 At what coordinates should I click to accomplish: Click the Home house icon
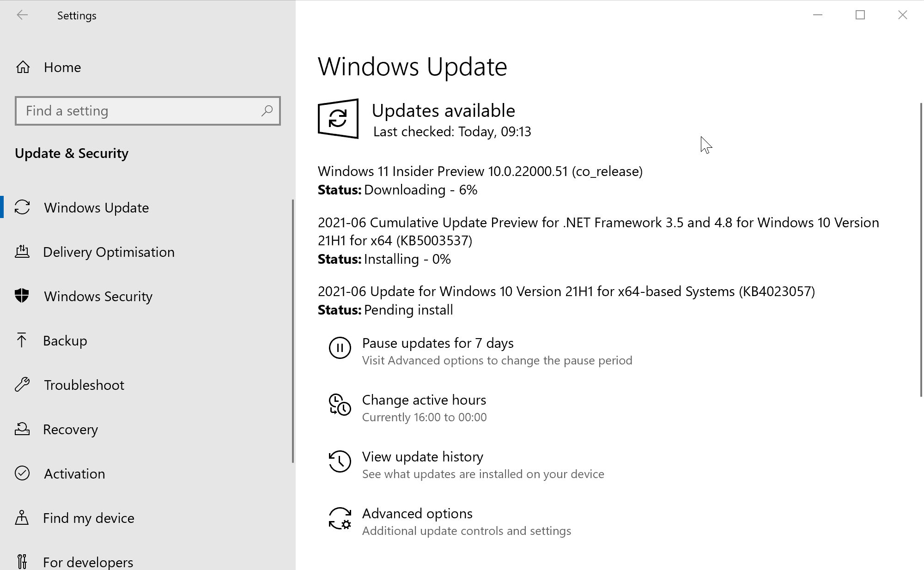point(23,67)
